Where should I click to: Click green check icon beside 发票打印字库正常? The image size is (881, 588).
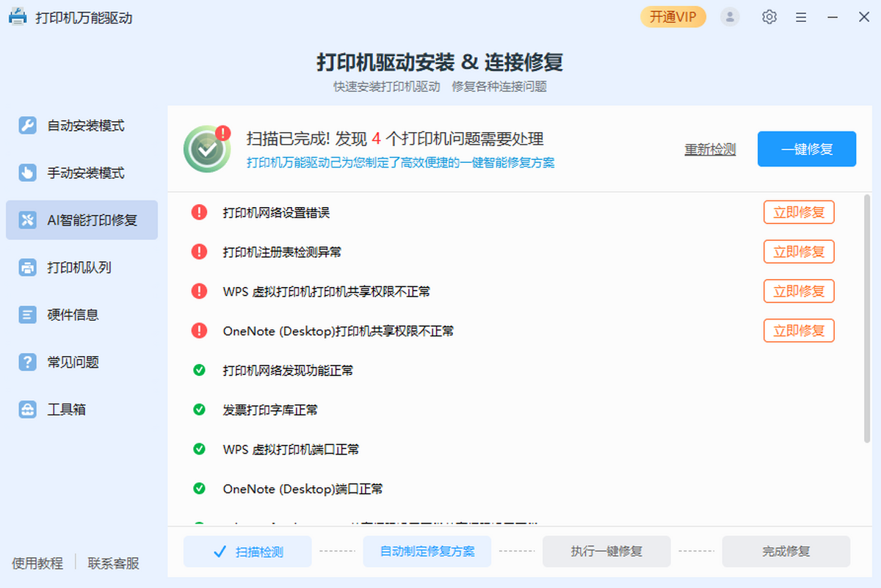(x=199, y=410)
